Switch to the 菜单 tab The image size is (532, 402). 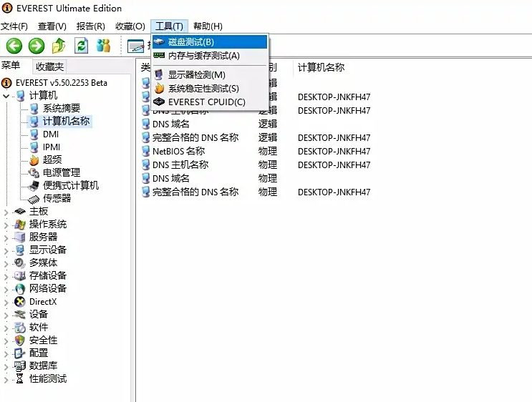pyautogui.click(x=11, y=65)
